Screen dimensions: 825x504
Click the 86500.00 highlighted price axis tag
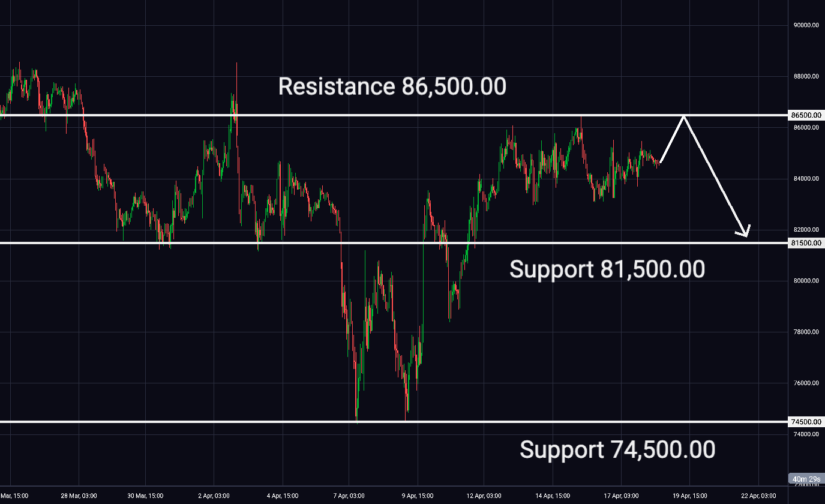pos(805,115)
